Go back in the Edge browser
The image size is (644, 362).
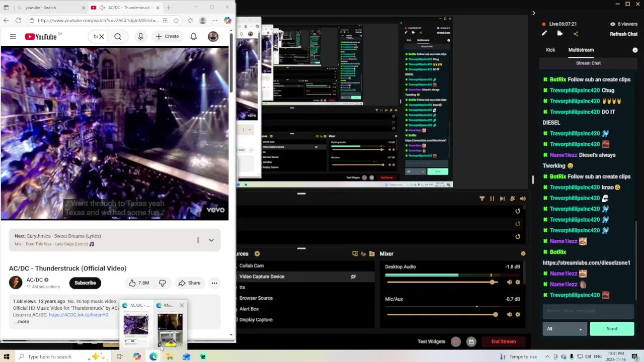pyautogui.click(x=6, y=21)
